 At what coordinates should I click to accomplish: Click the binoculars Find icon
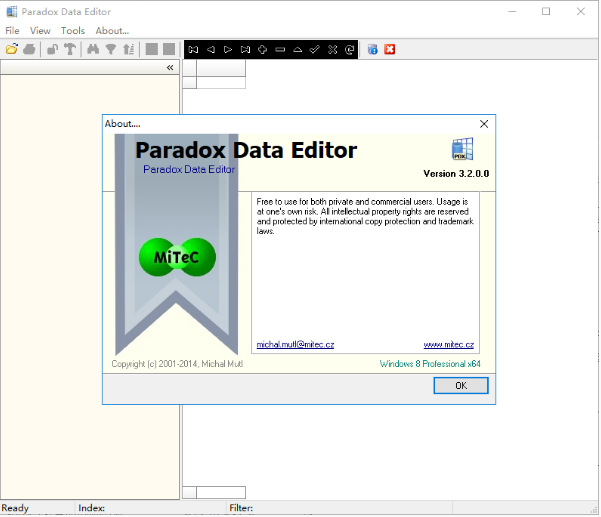(x=93, y=49)
